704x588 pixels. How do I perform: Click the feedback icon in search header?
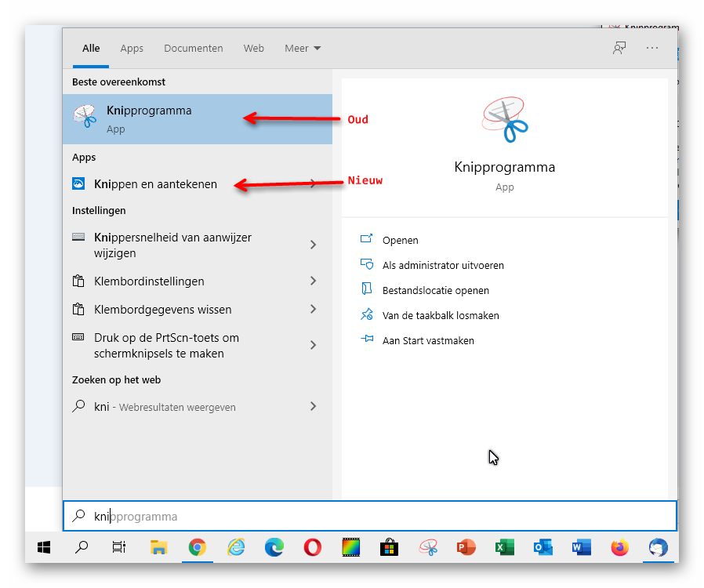(619, 48)
